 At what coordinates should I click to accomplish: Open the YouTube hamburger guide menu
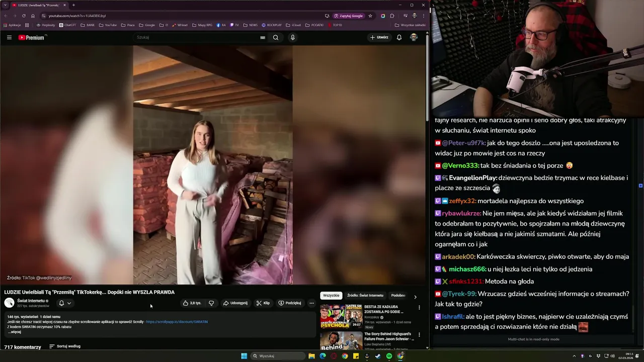click(x=9, y=37)
